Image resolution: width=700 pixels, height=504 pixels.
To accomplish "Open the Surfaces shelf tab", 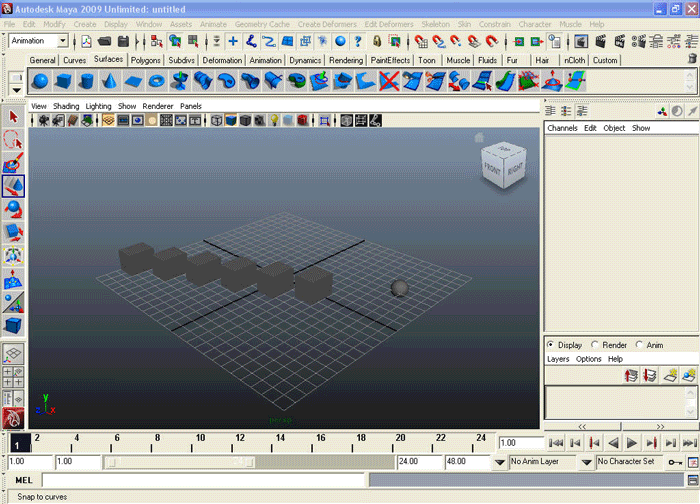I will (108, 59).
